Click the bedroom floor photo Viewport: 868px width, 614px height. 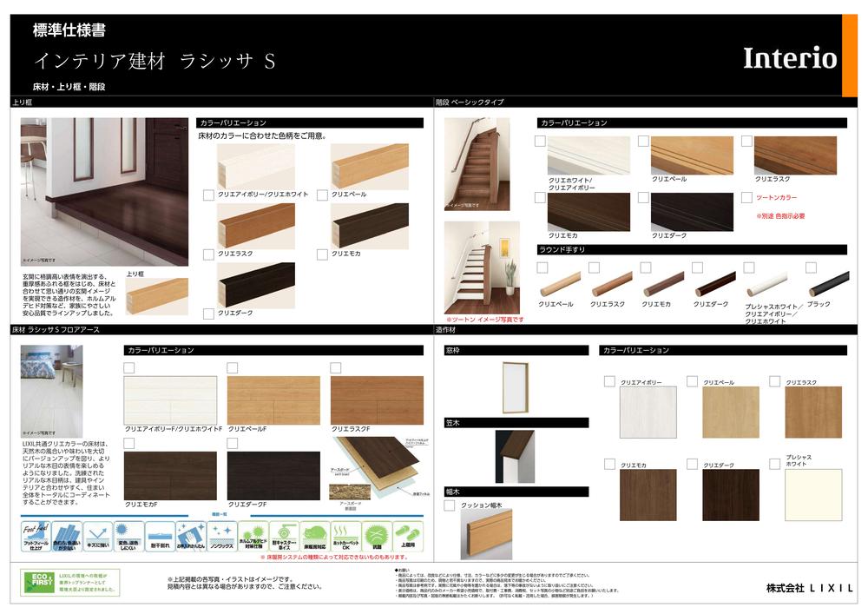pos(51,392)
